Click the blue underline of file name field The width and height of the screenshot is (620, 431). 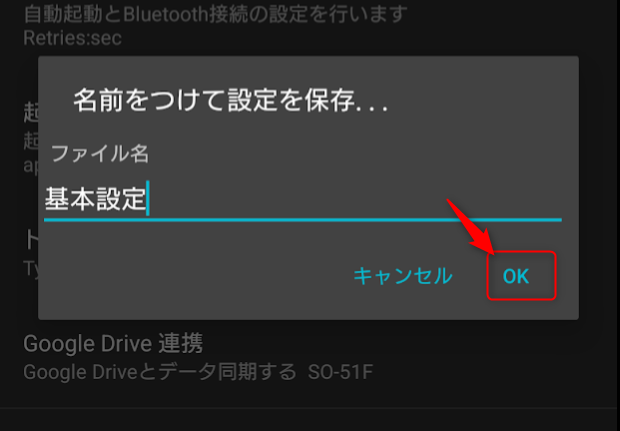(303, 219)
